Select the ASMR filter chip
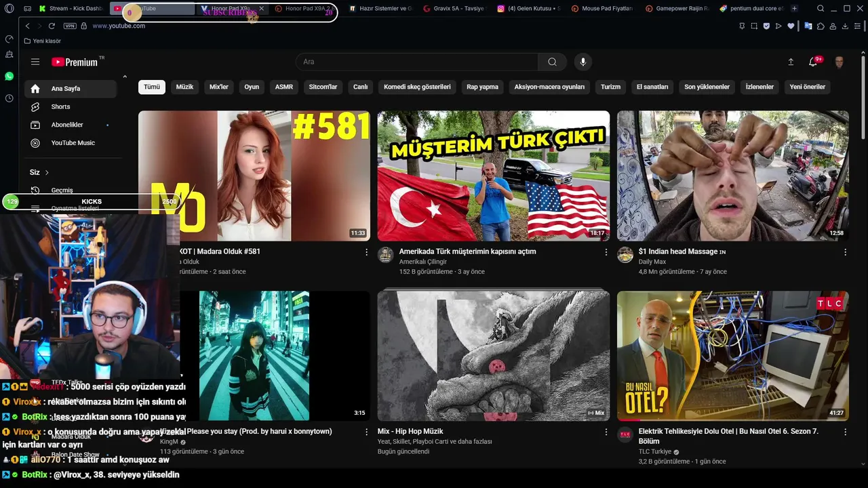868x488 pixels. click(284, 87)
